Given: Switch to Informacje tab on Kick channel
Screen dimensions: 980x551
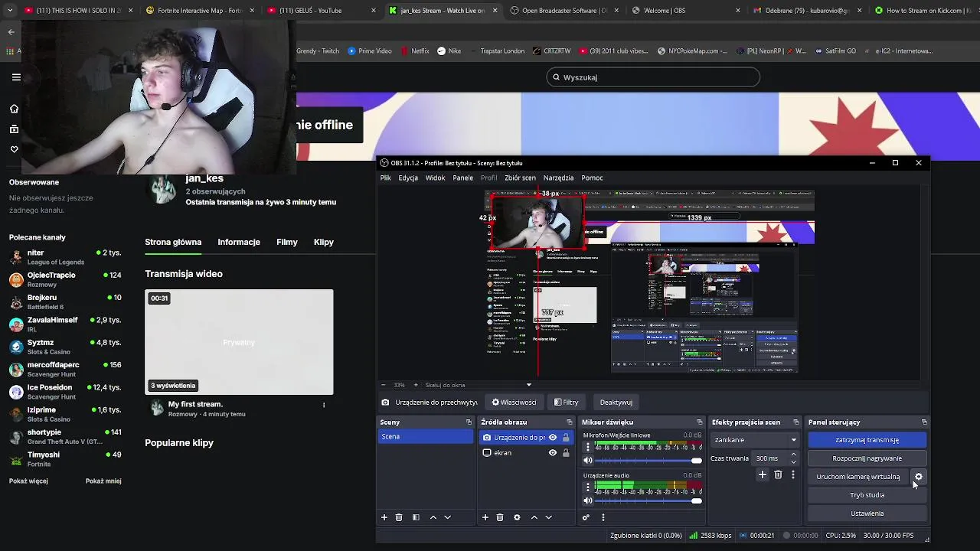Looking at the screenshot, I should 239,242.
